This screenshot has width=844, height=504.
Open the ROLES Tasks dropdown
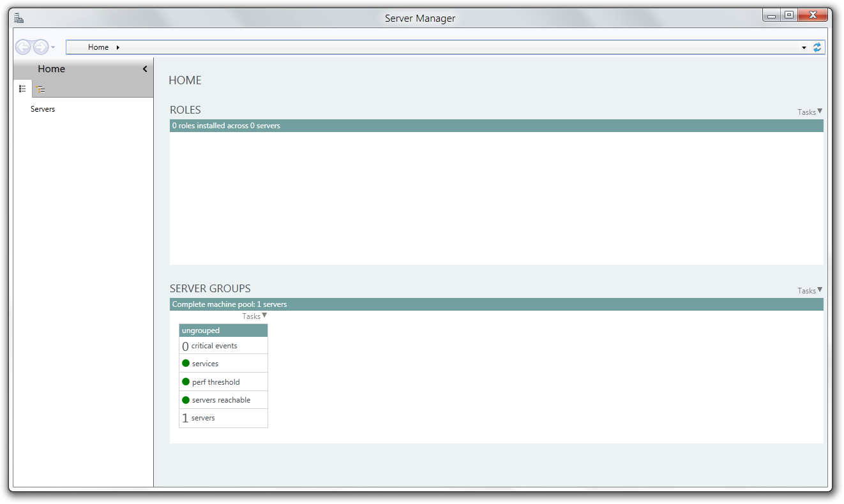810,112
